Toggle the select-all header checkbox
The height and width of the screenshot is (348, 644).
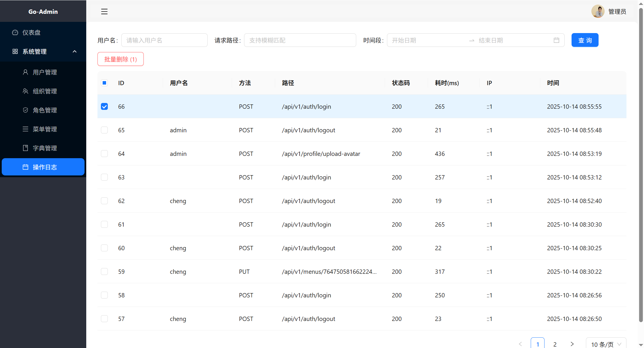click(104, 83)
